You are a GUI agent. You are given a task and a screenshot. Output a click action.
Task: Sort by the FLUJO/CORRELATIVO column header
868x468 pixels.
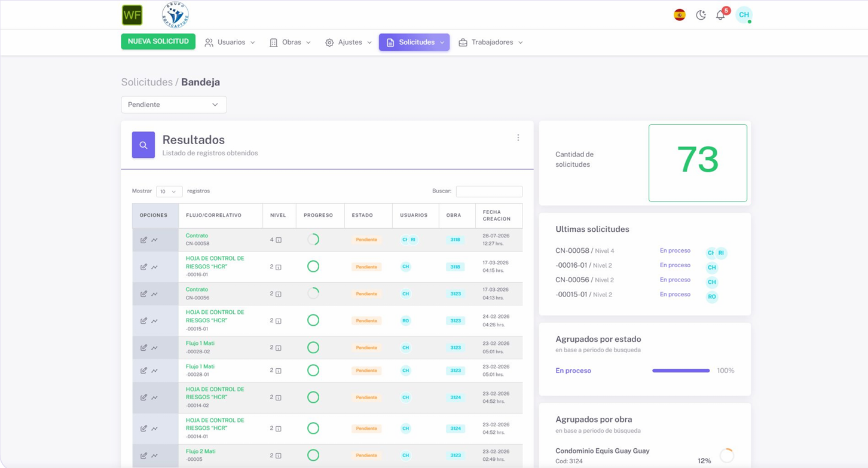(x=220, y=215)
